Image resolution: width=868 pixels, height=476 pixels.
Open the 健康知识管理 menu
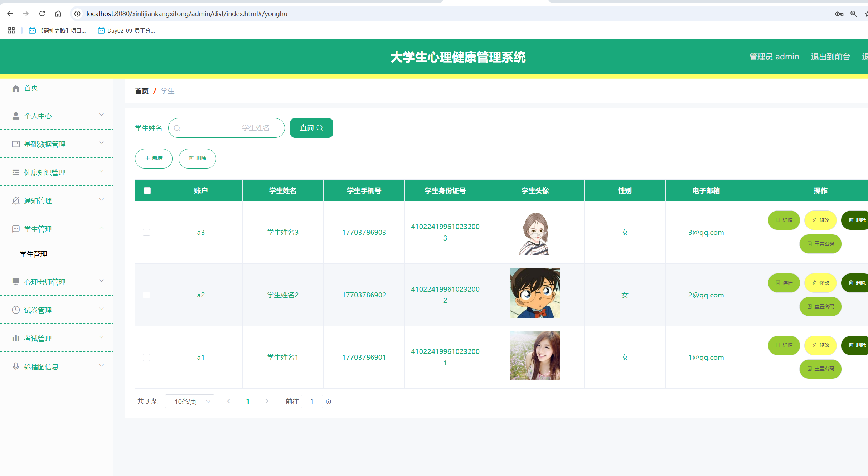45,173
